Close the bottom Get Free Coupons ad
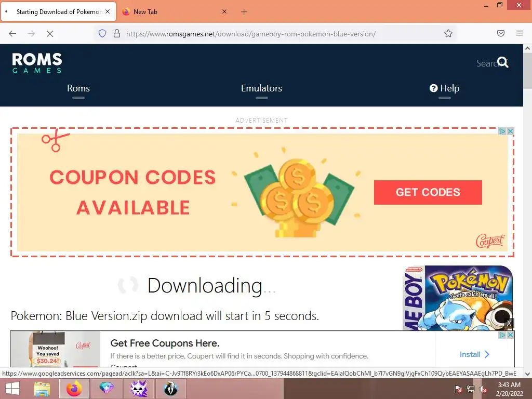Viewport: 532px width, 399px height. (x=510, y=335)
